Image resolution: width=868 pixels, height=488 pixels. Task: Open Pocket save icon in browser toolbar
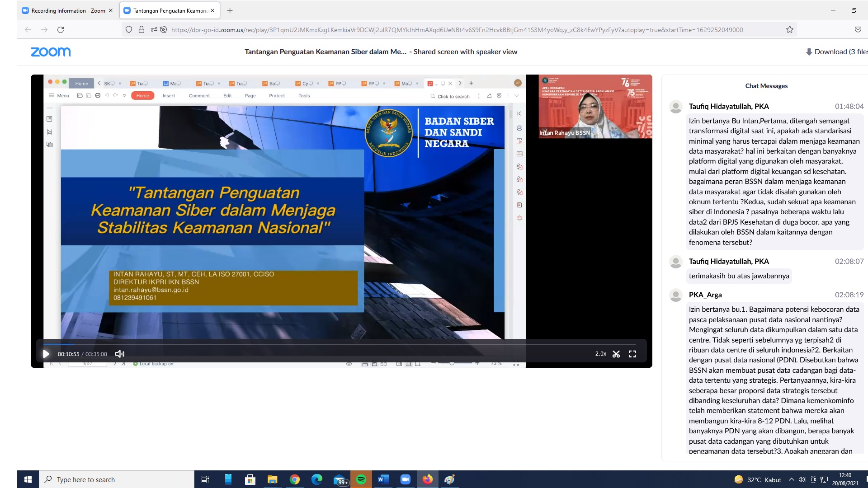tap(858, 30)
